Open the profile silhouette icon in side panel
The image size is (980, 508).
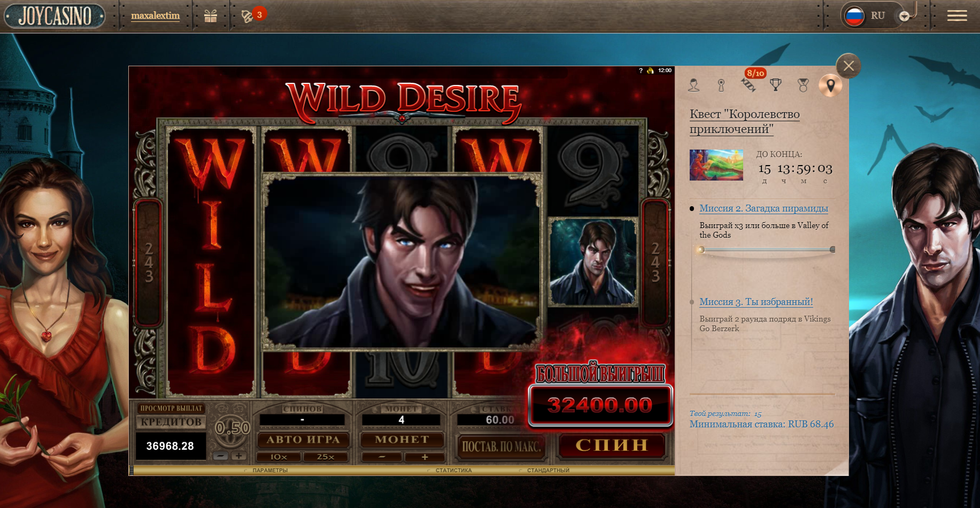pos(694,85)
